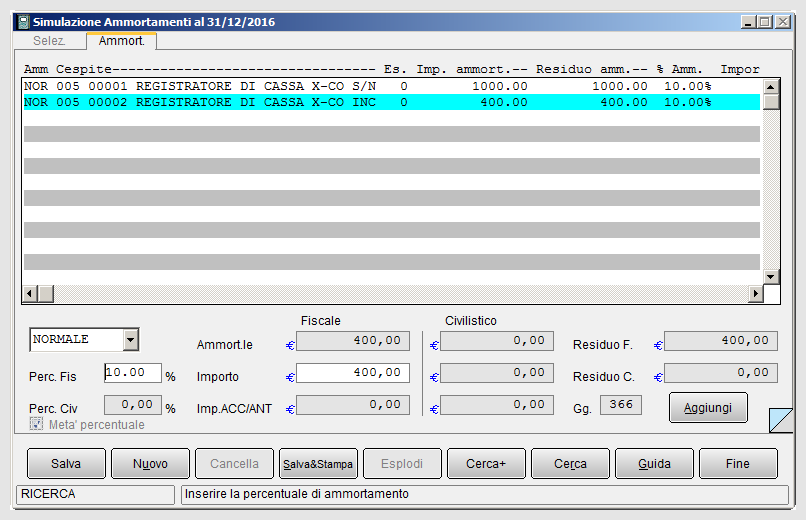The width and height of the screenshot is (806, 520).
Task: Open the NORMALE dropdown list
Action: [131, 340]
